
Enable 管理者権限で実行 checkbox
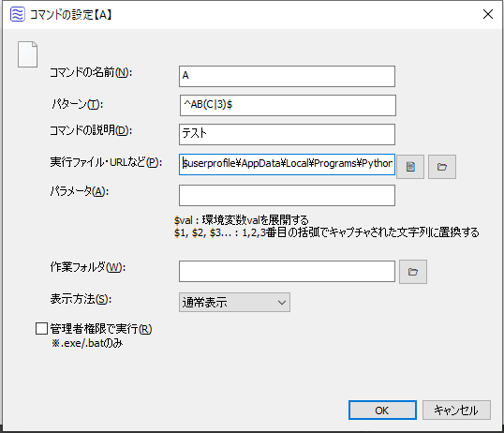tap(41, 329)
